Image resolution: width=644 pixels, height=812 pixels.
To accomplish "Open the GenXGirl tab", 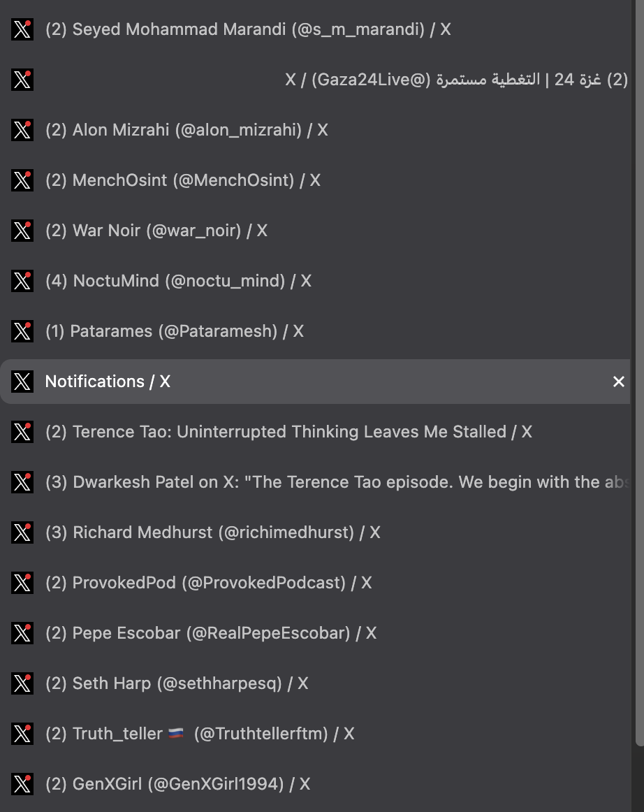I will click(177, 784).
